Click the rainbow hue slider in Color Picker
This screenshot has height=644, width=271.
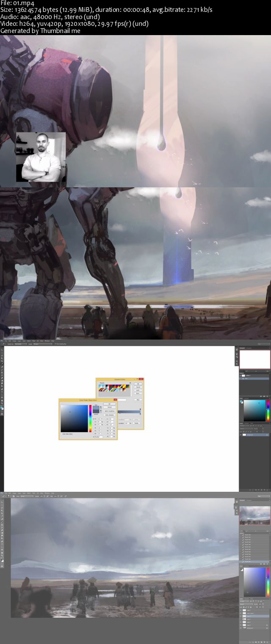tap(90, 419)
